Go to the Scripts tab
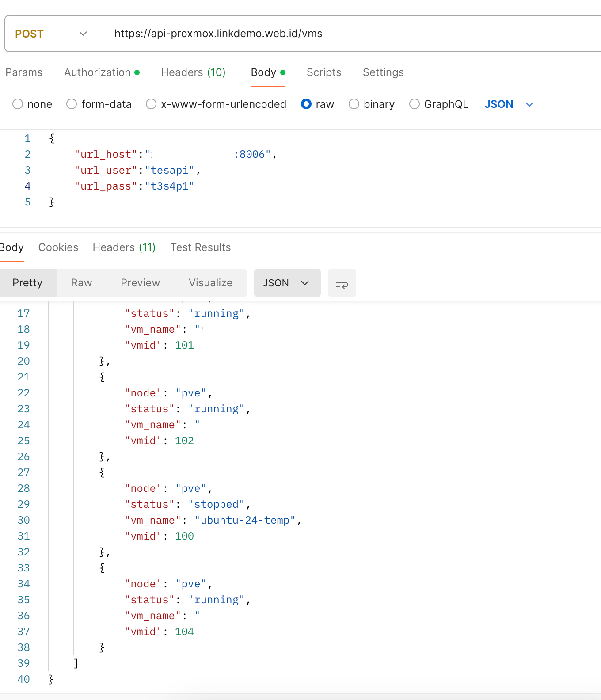This screenshot has width=601, height=700. pyautogui.click(x=323, y=72)
